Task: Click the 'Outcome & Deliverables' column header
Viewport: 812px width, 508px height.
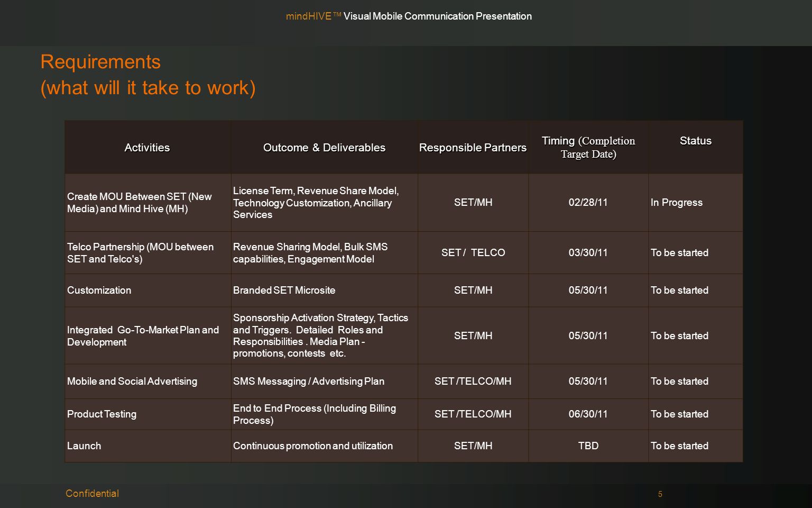Action: pyautogui.click(x=324, y=147)
